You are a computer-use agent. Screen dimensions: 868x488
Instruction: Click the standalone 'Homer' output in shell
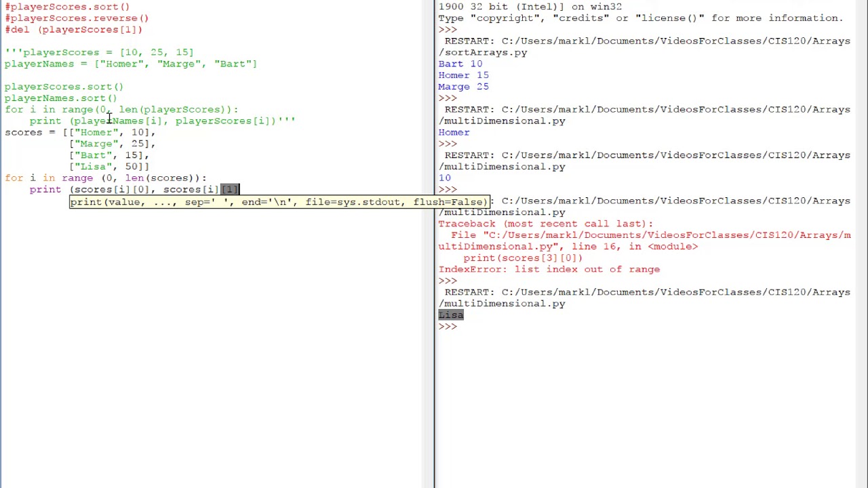[x=454, y=133]
